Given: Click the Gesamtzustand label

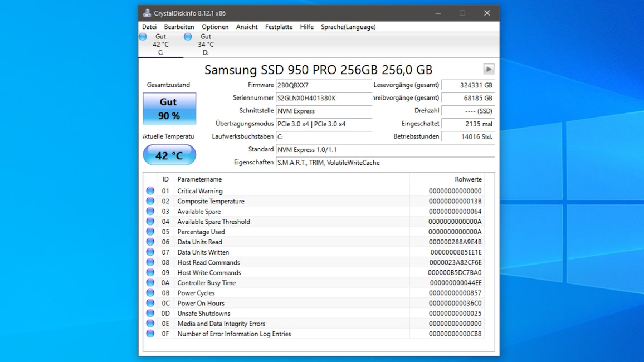Looking at the screenshot, I should point(168,85).
